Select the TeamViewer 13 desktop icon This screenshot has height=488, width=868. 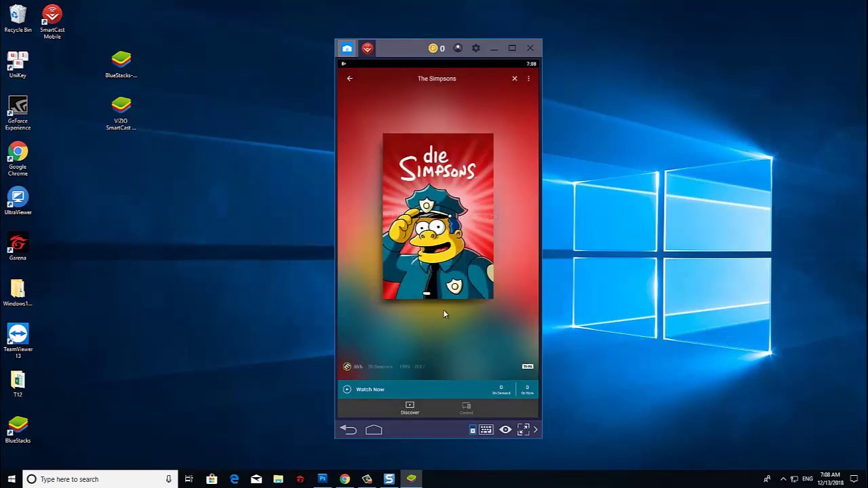tap(18, 341)
